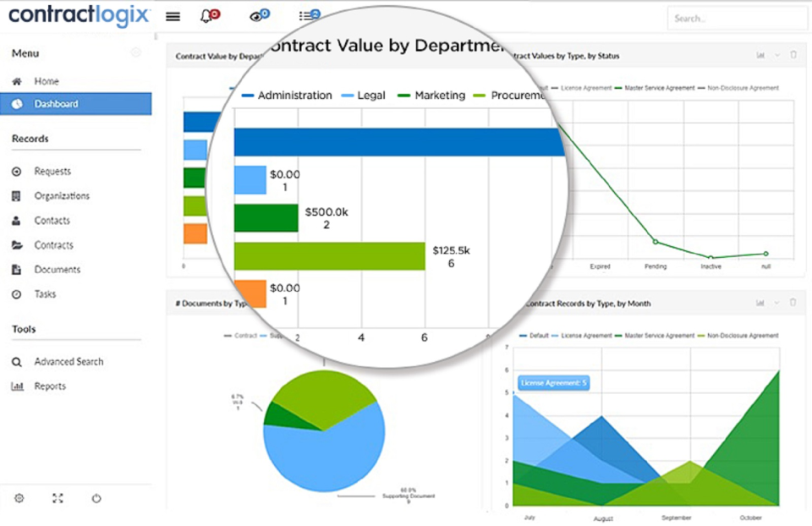Open the notifications bell icon
This screenshot has height=526, width=812.
(206, 14)
